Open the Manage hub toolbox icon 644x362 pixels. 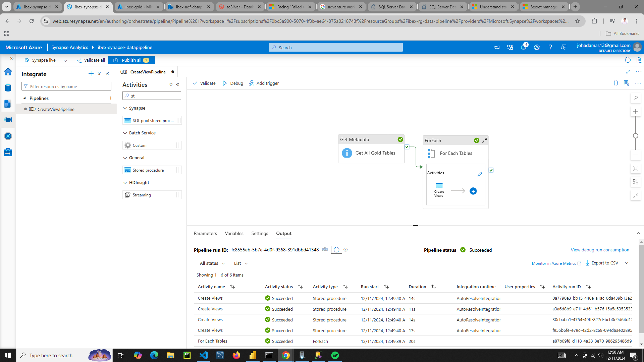coord(8,152)
